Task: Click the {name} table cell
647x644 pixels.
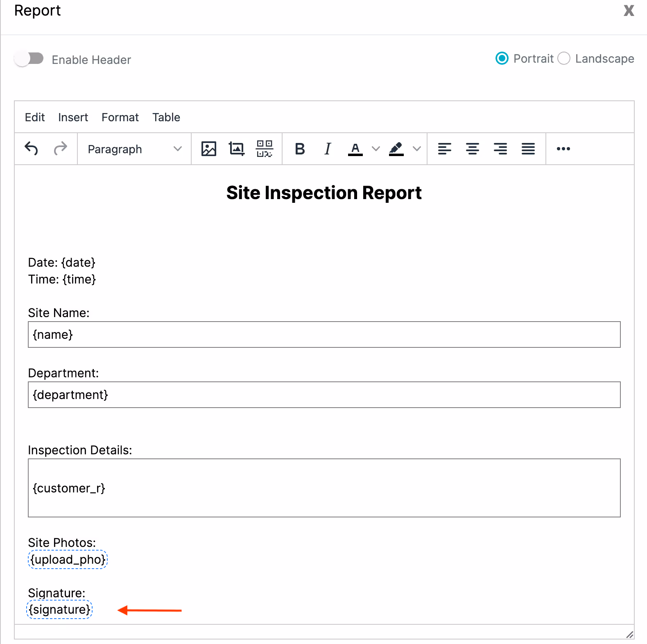Action: click(324, 335)
